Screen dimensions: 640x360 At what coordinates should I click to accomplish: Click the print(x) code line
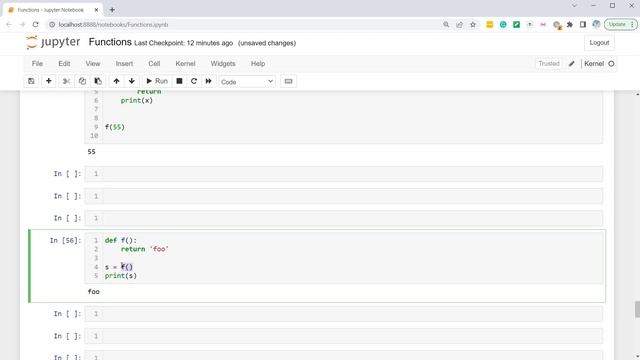(137, 100)
